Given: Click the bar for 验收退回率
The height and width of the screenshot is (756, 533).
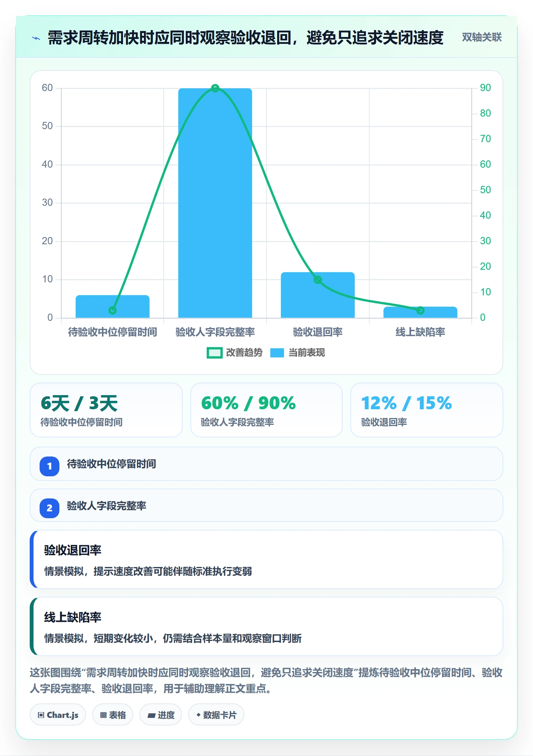Looking at the screenshot, I should point(318,295).
